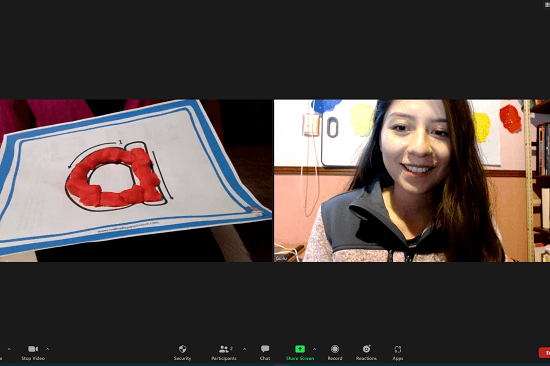Expand the arrow beside Participants
This screenshot has height=366, width=550.
coord(244,349)
